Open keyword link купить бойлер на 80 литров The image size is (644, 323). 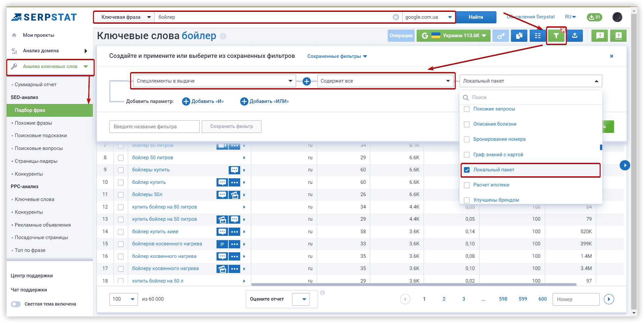tap(164, 207)
